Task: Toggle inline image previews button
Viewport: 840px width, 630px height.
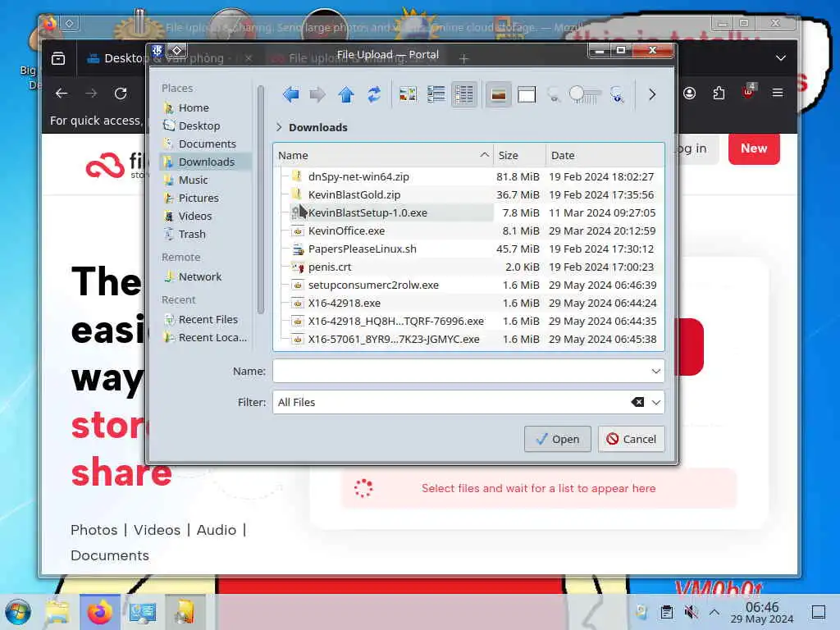Action: pos(498,95)
